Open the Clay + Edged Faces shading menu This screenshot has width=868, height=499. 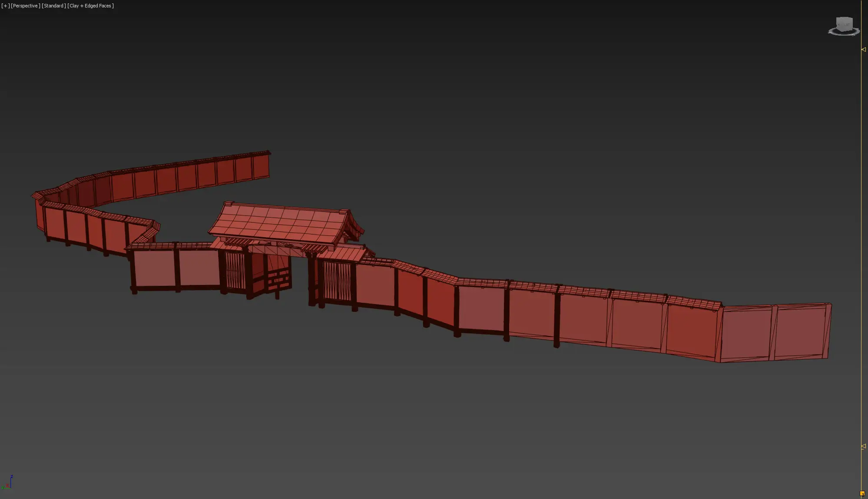90,6
